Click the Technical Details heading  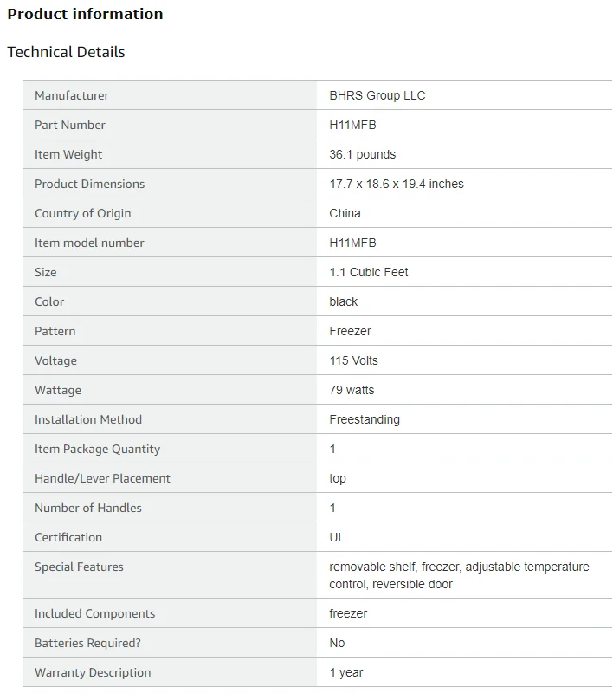coord(66,52)
